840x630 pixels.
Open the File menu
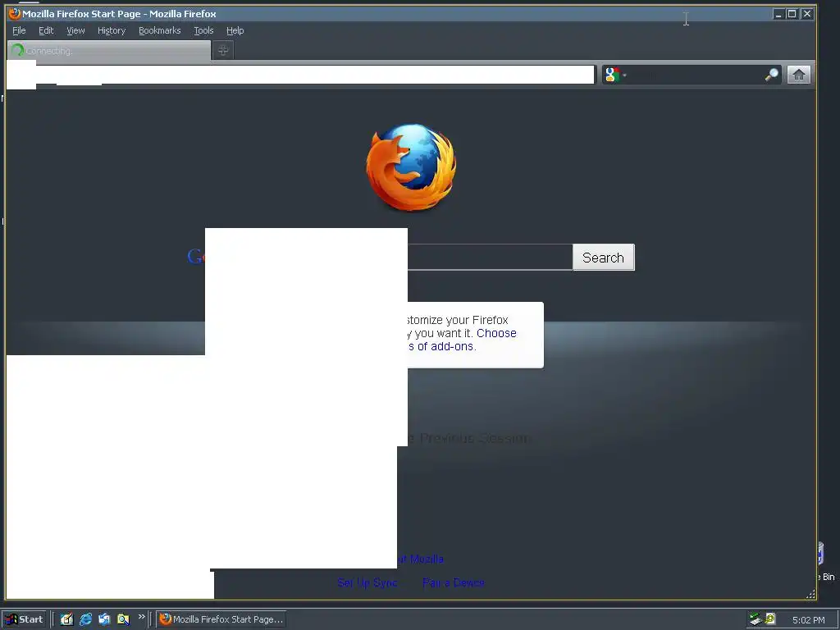pos(19,30)
